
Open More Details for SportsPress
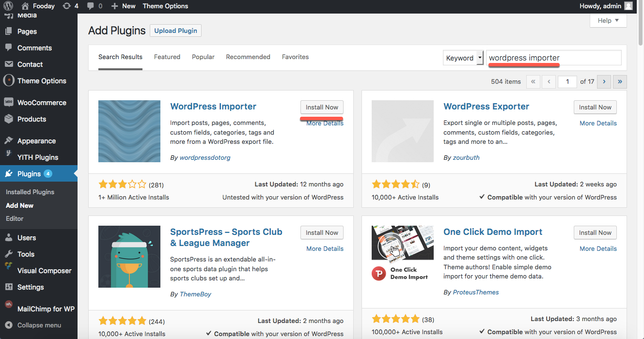click(x=325, y=248)
